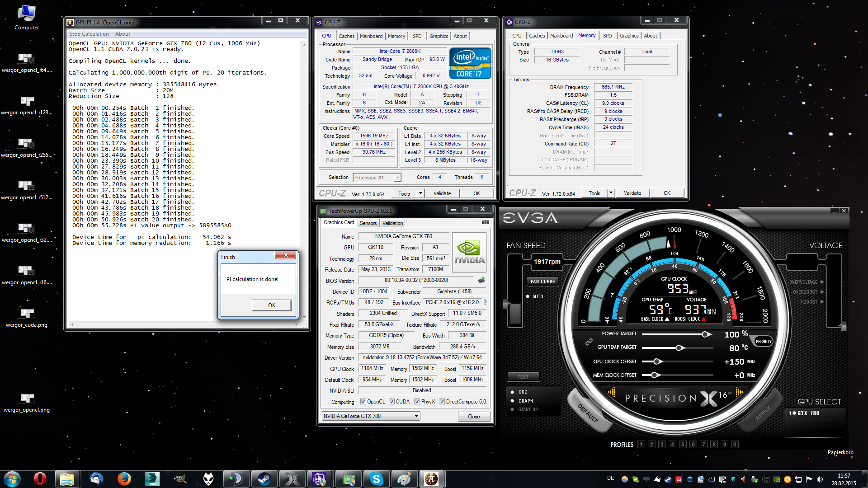
Task: Open Firefox from the taskbar
Action: pos(124,479)
